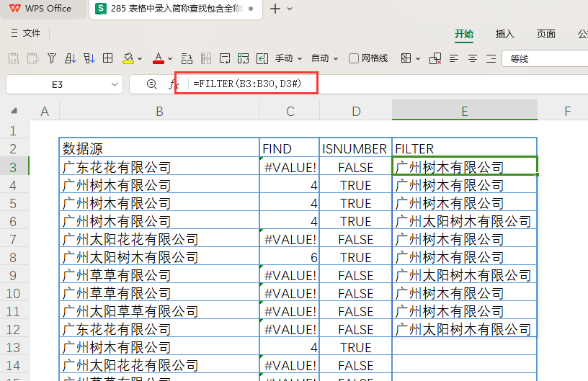Select cell D12 showing FALSE

point(355,329)
